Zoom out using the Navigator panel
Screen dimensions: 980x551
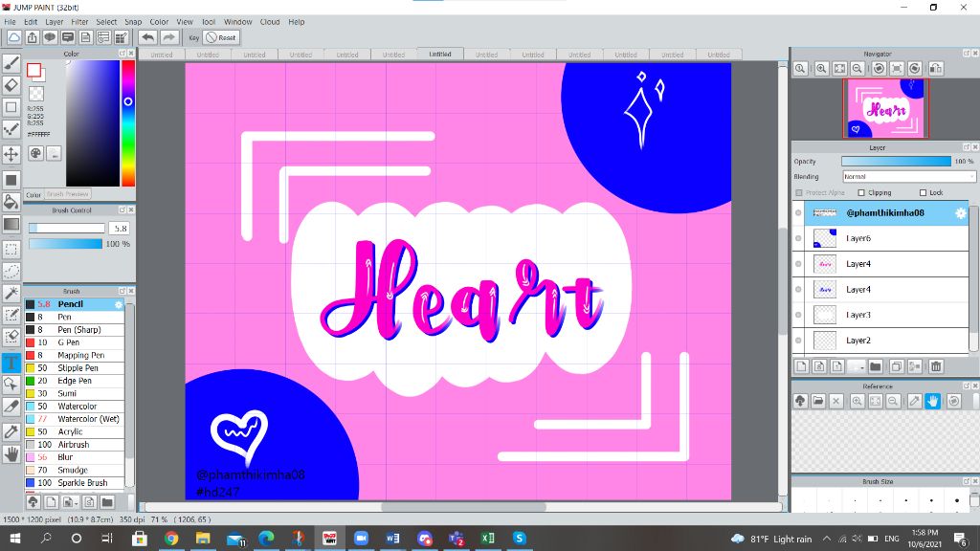tap(857, 69)
